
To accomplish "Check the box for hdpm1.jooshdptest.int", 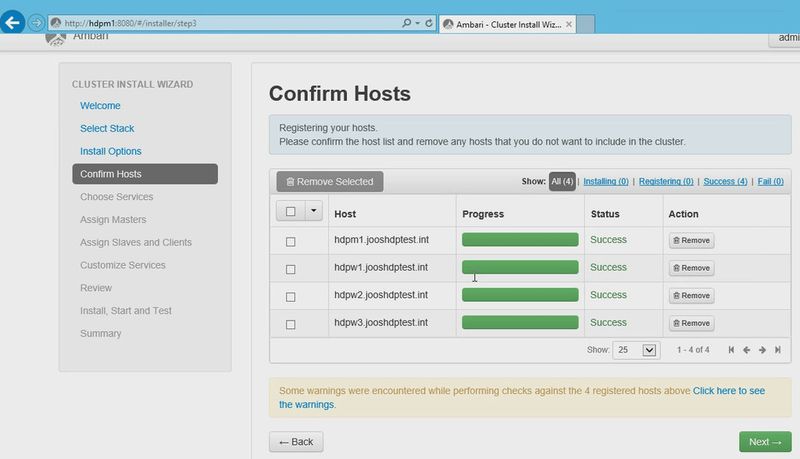I will click(x=291, y=242).
